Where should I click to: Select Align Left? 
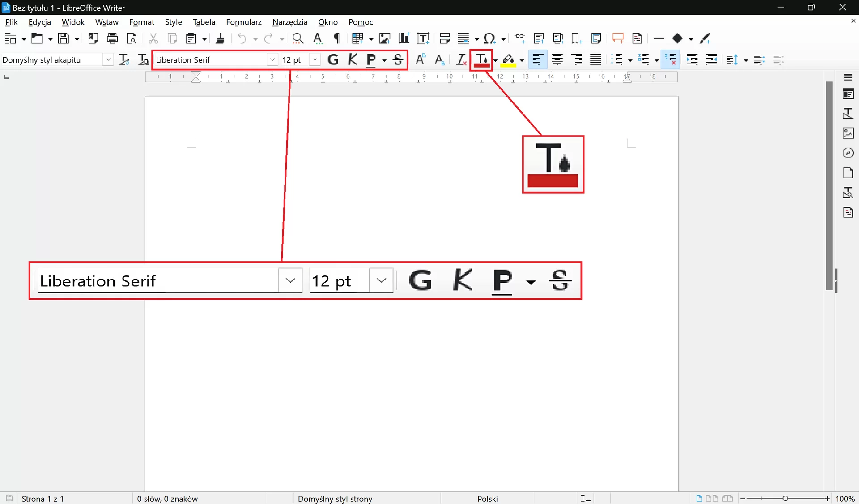click(x=537, y=59)
